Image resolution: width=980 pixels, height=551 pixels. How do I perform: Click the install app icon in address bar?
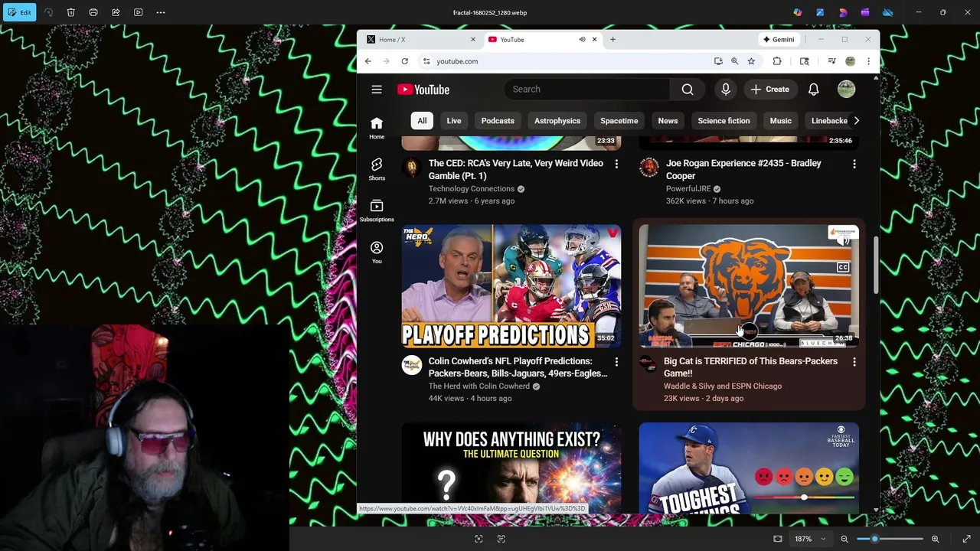(x=718, y=61)
